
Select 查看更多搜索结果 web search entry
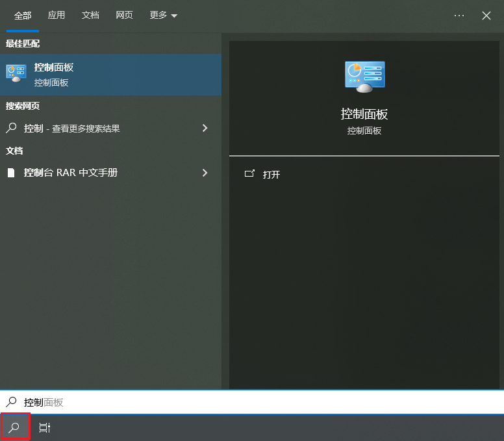tap(86, 129)
